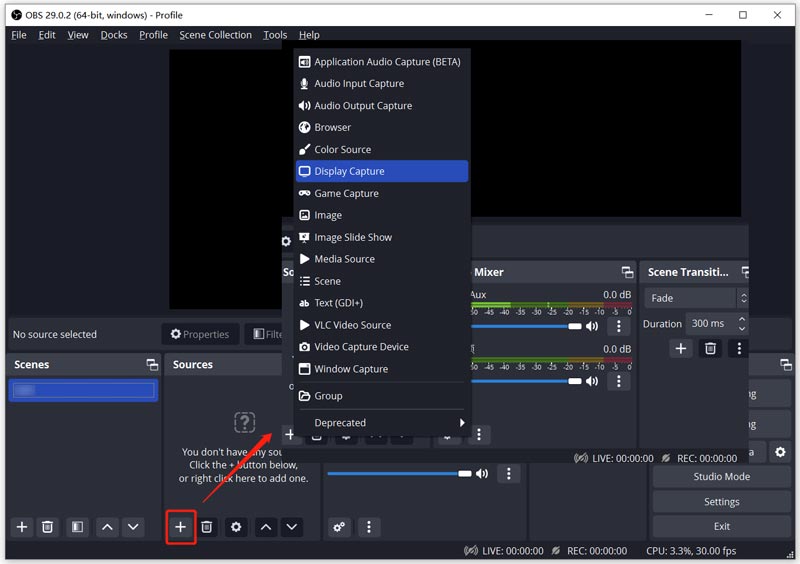Choose Image Slide Show source

382,237
